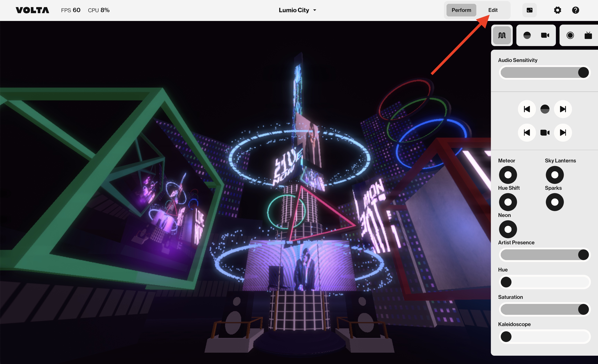
Task: Open the audio waveform panel tab
Action: click(x=502, y=35)
